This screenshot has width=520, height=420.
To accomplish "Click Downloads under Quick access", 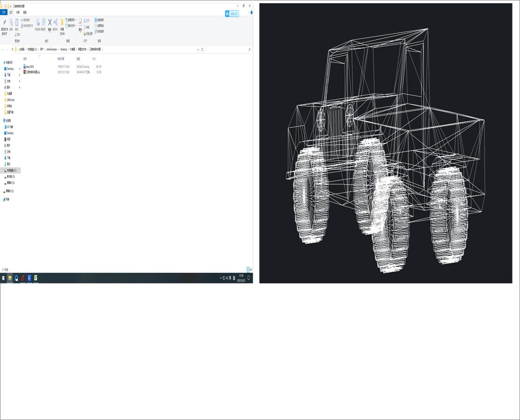I will (x=7, y=75).
